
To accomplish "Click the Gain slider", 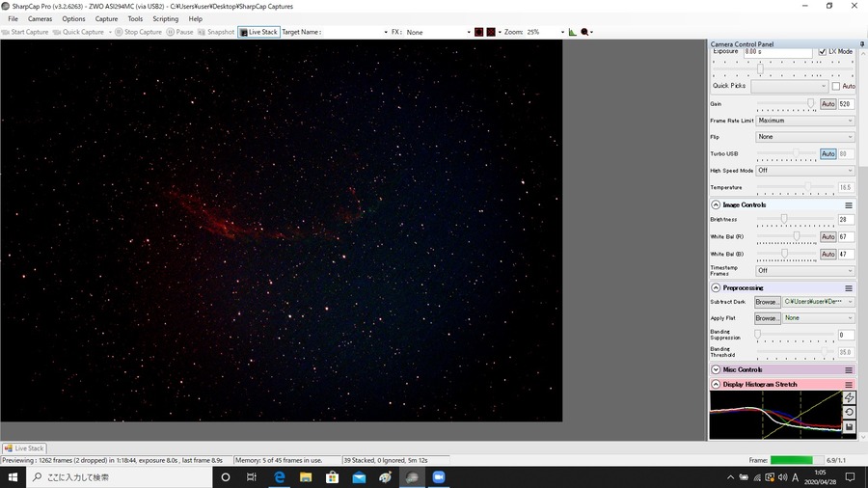I will [x=786, y=104].
